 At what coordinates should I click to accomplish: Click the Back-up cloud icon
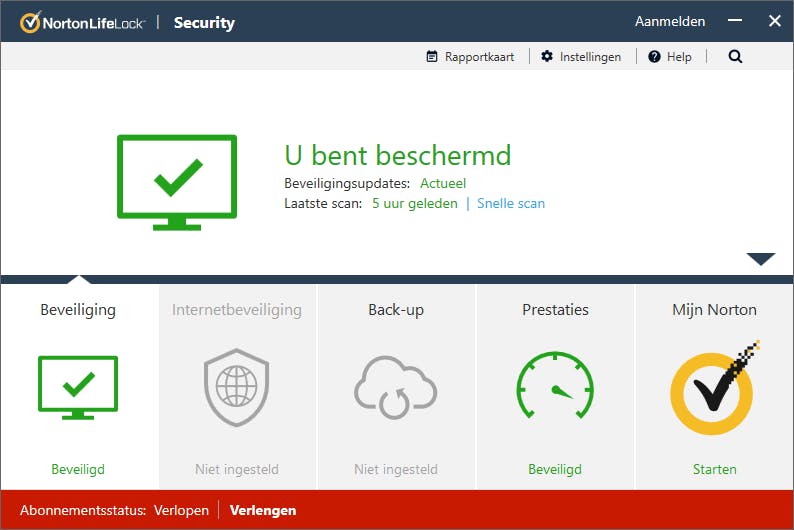coord(396,387)
